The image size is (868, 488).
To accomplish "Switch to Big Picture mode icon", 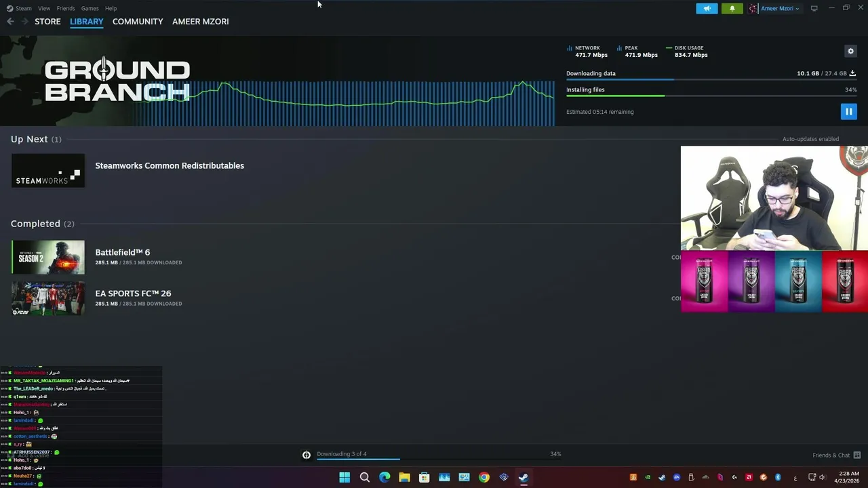I will pyautogui.click(x=814, y=8).
